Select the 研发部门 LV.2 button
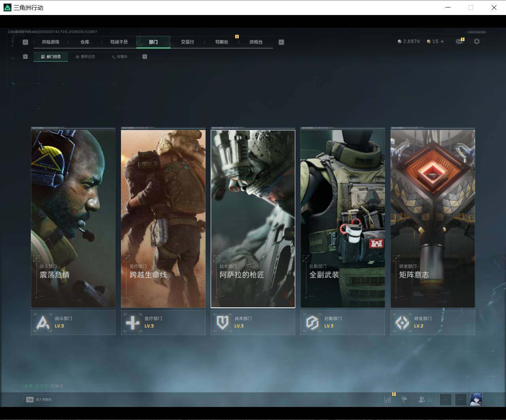 click(x=433, y=322)
